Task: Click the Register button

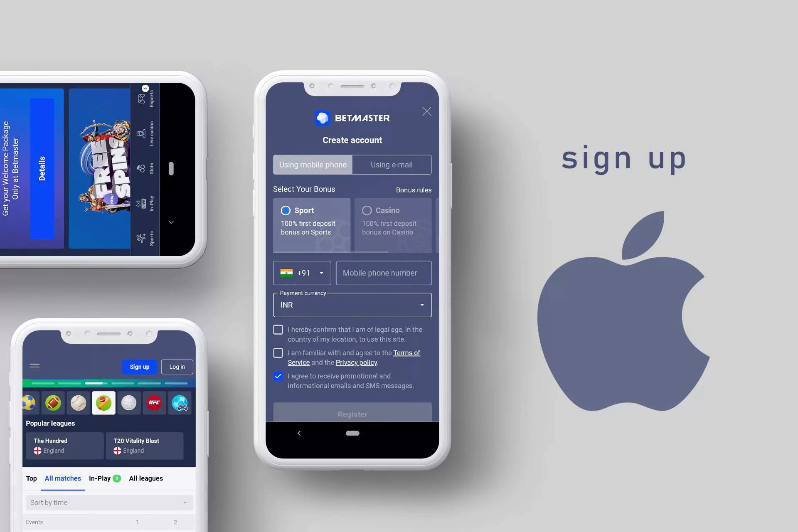Action: pyautogui.click(x=352, y=413)
